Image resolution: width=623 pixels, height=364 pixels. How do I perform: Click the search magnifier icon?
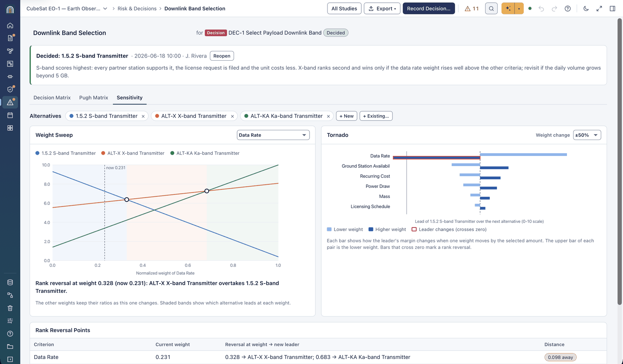point(491,9)
